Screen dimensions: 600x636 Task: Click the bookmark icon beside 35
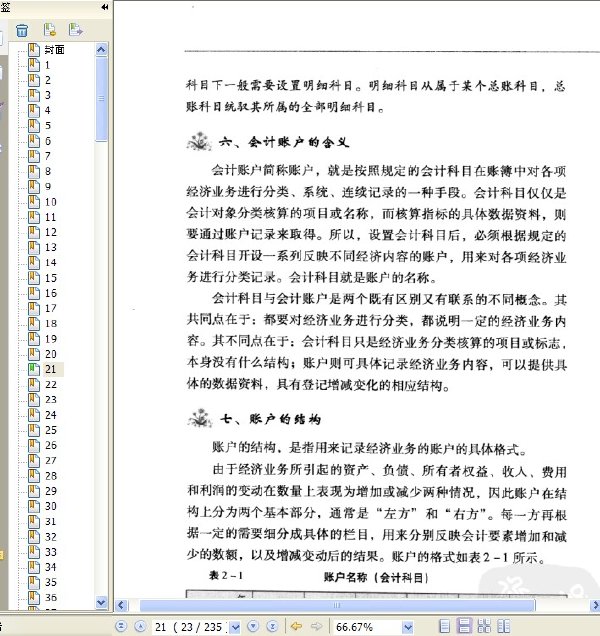(x=34, y=582)
